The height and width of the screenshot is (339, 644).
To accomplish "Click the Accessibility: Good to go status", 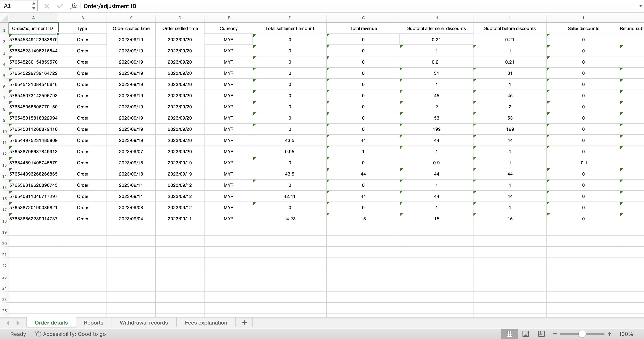I will (x=70, y=334).
